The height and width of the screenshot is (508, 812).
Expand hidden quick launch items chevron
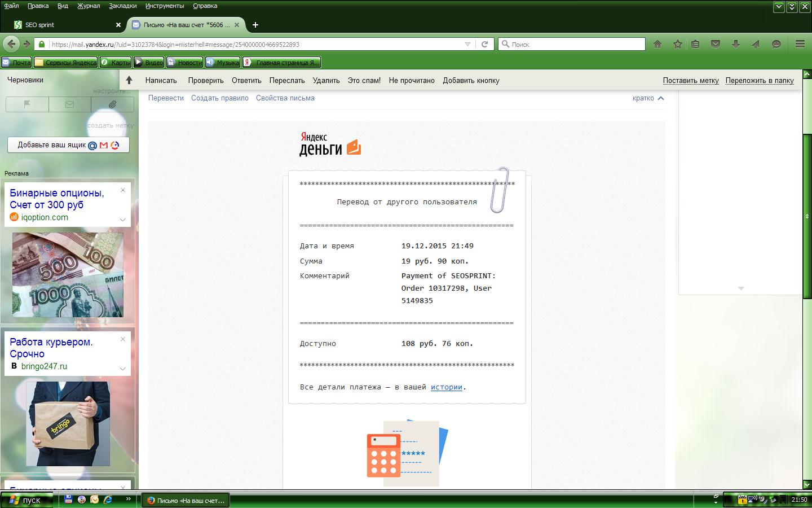click(x=128, y=499)
